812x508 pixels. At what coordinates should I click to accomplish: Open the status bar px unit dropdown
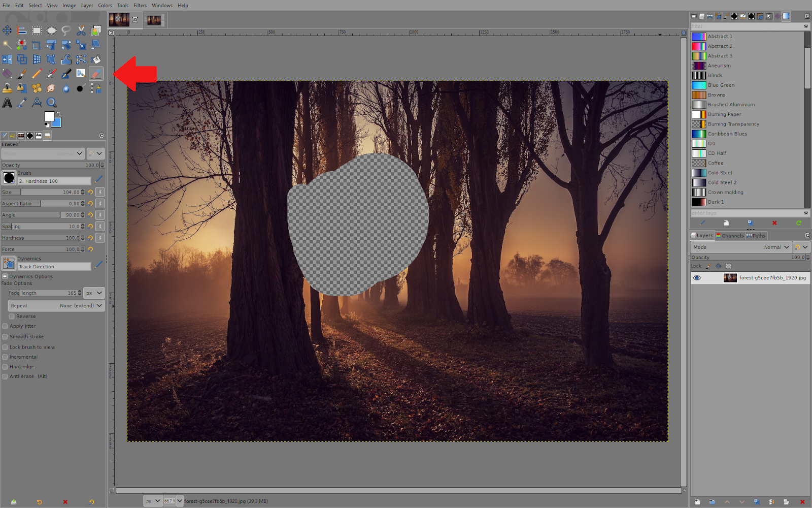click(153, 501)
